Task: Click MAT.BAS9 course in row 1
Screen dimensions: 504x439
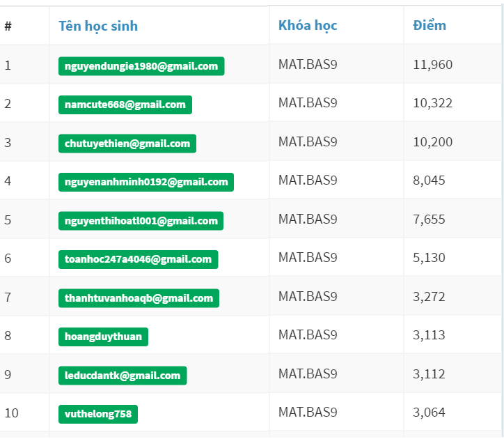Action: [x=308, y=65]
